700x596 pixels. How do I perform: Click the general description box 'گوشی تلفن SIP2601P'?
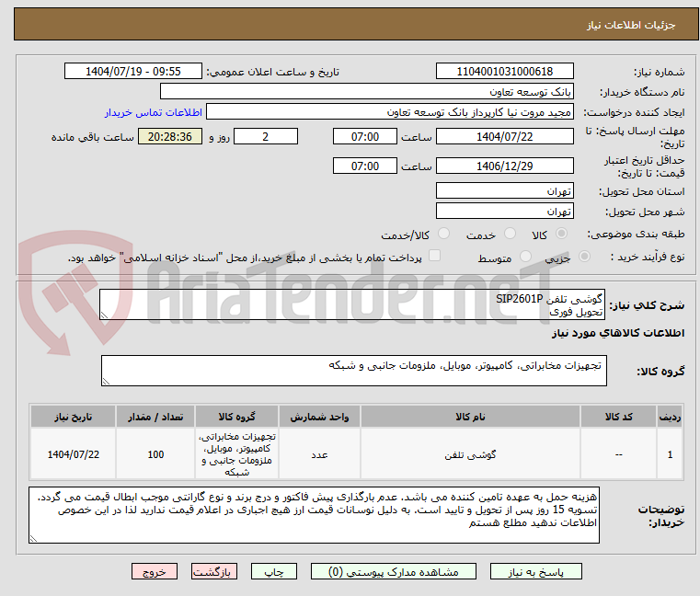click(352, 304)
